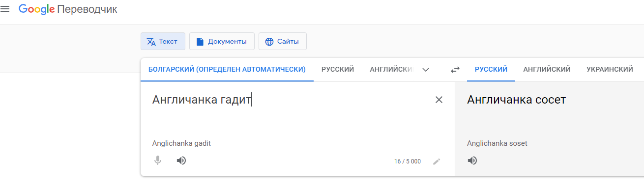Viewport: 644px width, 187px height.
Task: Click the translated text Англичанка сосет
Action: tap(517, 100)
